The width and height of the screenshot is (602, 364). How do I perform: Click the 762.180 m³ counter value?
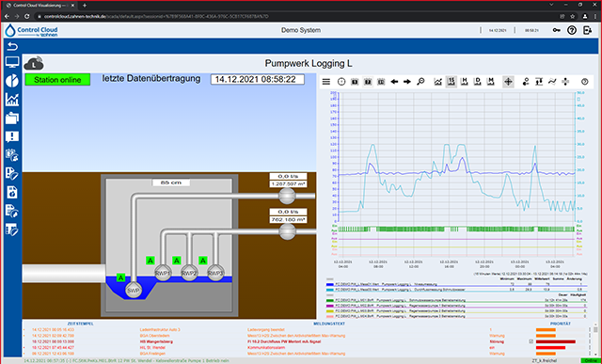[x=288, y=220]
